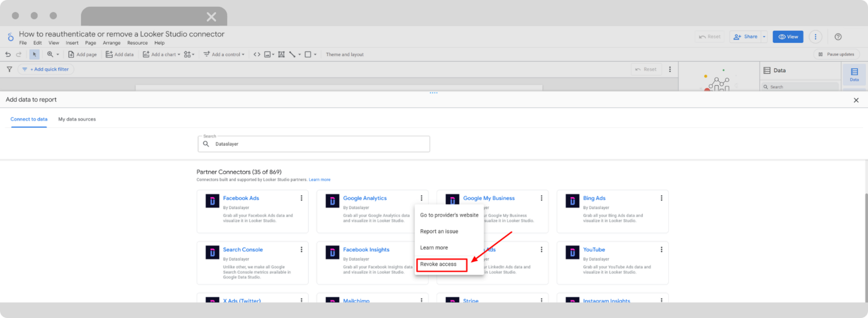Viewport: 868px width, 318px height.
Task: Click the Pause updates button
Action: click(836, 54)
